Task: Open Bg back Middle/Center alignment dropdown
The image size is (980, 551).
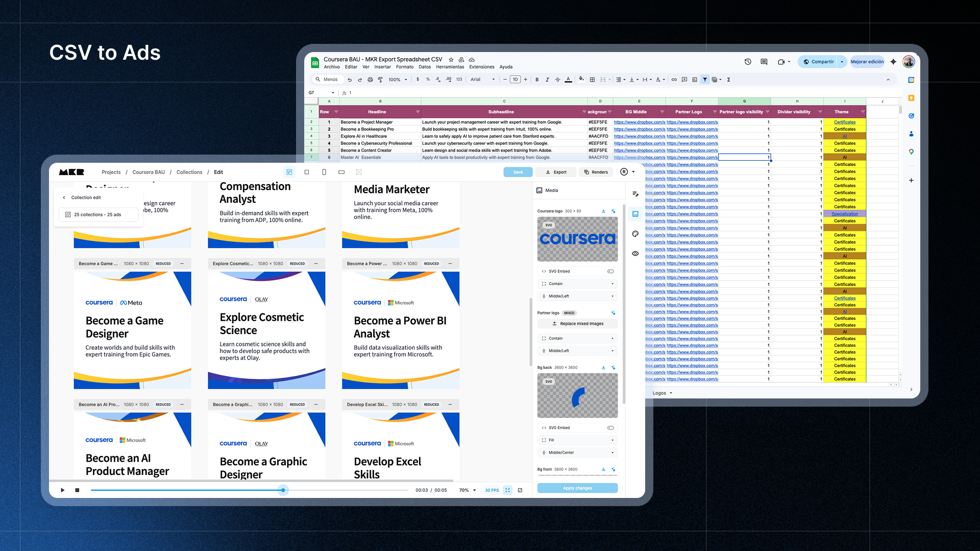Action: click(577, 453)
